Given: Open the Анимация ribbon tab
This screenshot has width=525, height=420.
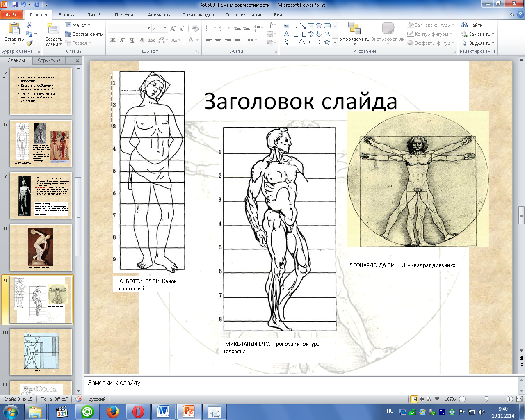Looking at the screenshot, I should coord(159,15).
